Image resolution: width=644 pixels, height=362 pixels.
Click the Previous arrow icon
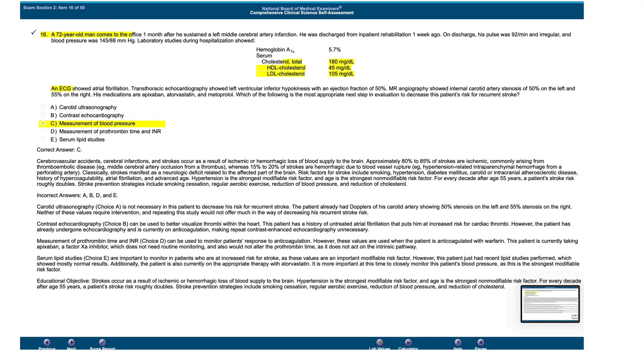click(47, 342)
